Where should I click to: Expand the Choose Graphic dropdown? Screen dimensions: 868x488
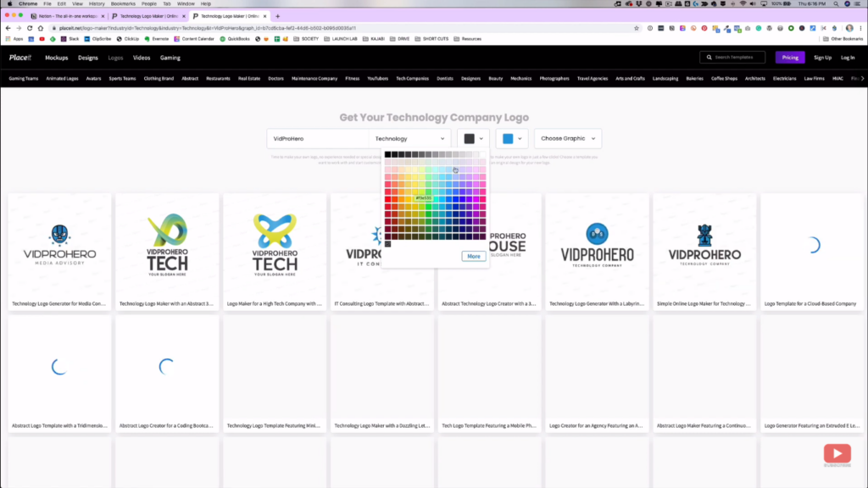pyautogui.click(x=568, y=139)
